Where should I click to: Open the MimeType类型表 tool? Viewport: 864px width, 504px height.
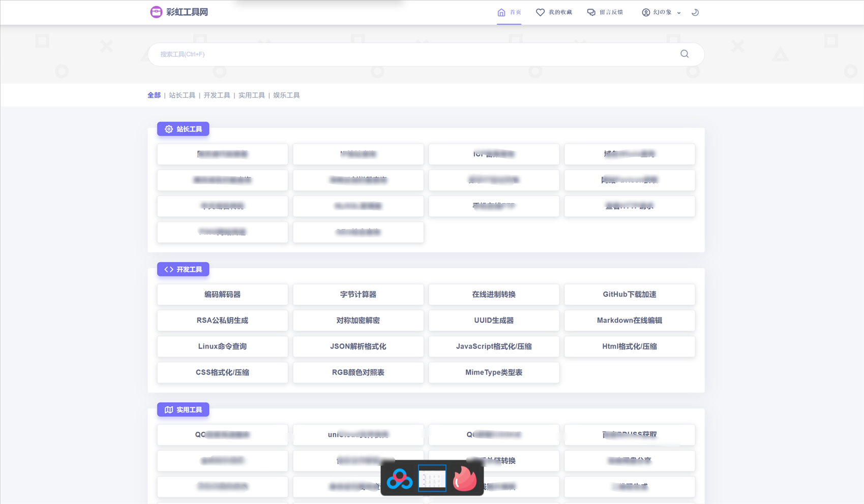pyautogui.click(x=494, y=372)
